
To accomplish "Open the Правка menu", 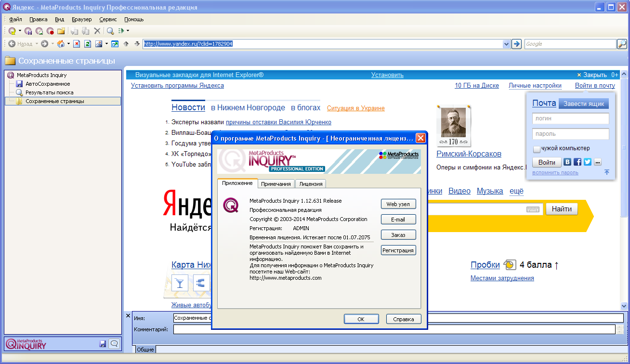I will click(38, 19).
